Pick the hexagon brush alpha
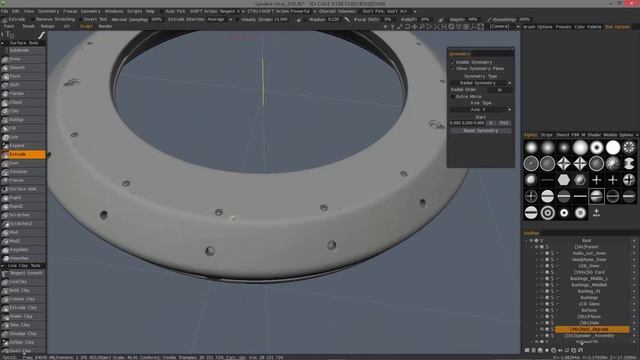Viewport: 640px width, 360px height. [564, 180]
